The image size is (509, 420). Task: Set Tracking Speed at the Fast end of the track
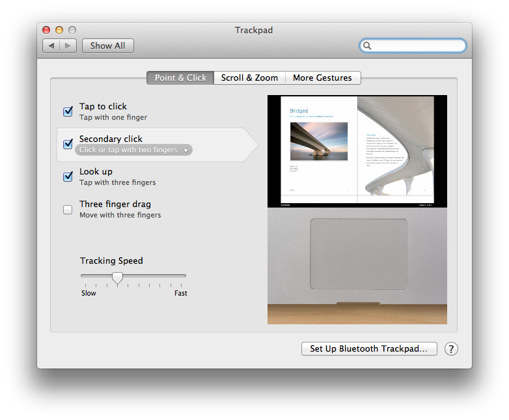pyautogui.click(x=182, y=276)
